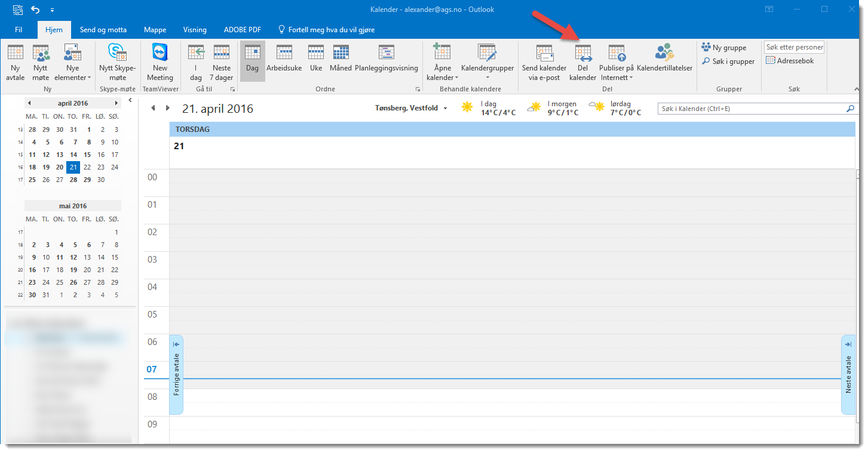This screenshot has width=868, height=453.
Task: Open the Fil menu
Action: point(19,30)
